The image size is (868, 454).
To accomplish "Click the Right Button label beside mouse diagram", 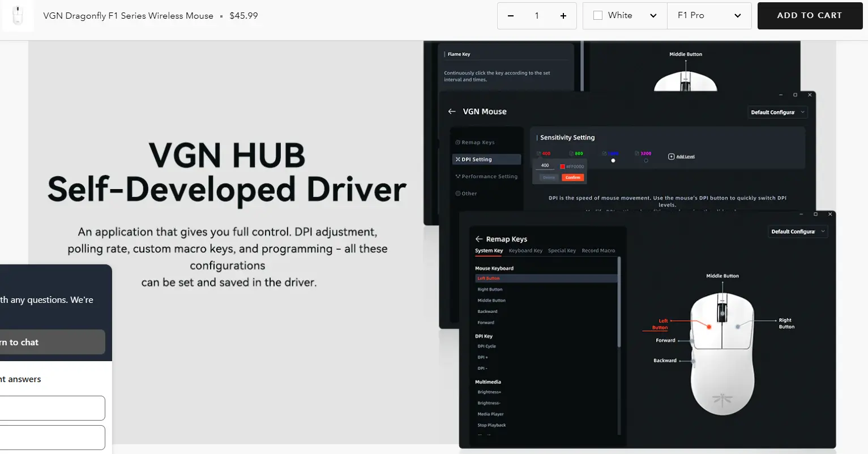I will point(786,323).
